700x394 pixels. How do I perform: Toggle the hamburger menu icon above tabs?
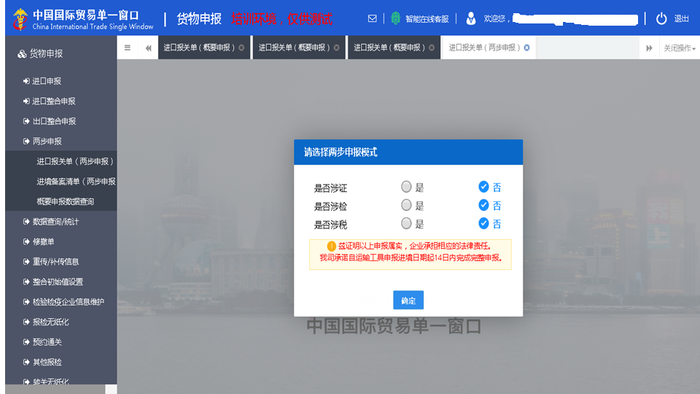click(127, 48)
